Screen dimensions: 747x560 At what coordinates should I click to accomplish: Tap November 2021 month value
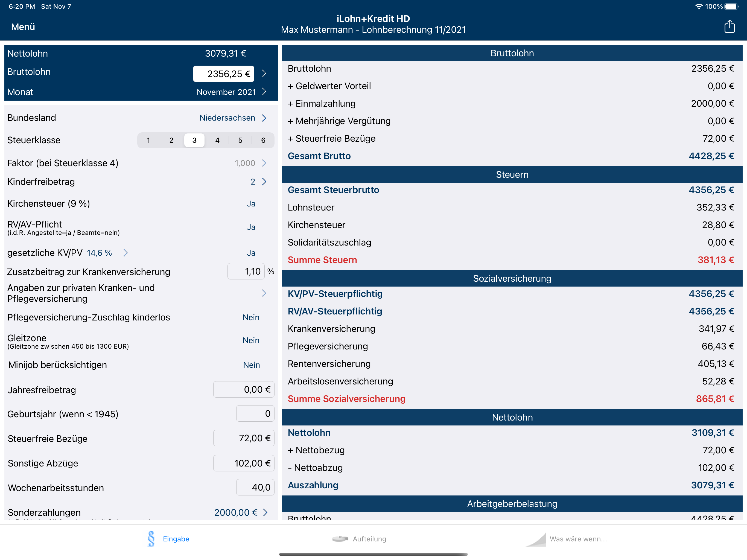[226, 92]
